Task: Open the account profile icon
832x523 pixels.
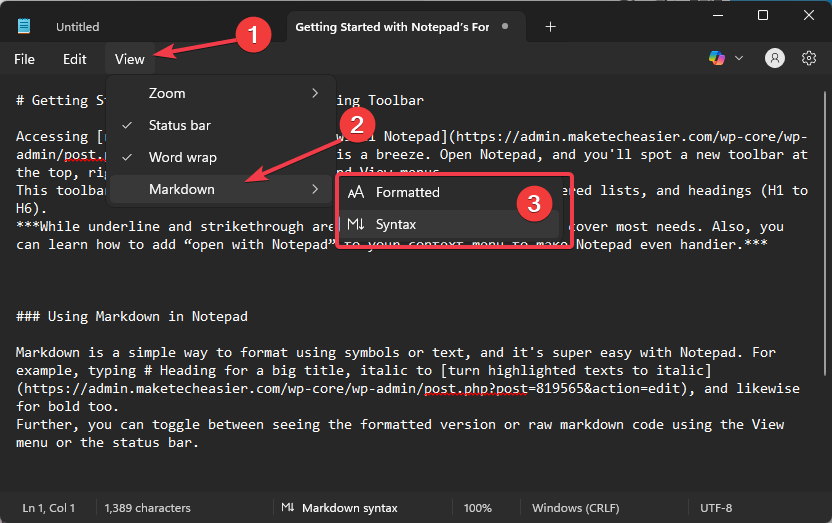Action: tap(775, 58)
